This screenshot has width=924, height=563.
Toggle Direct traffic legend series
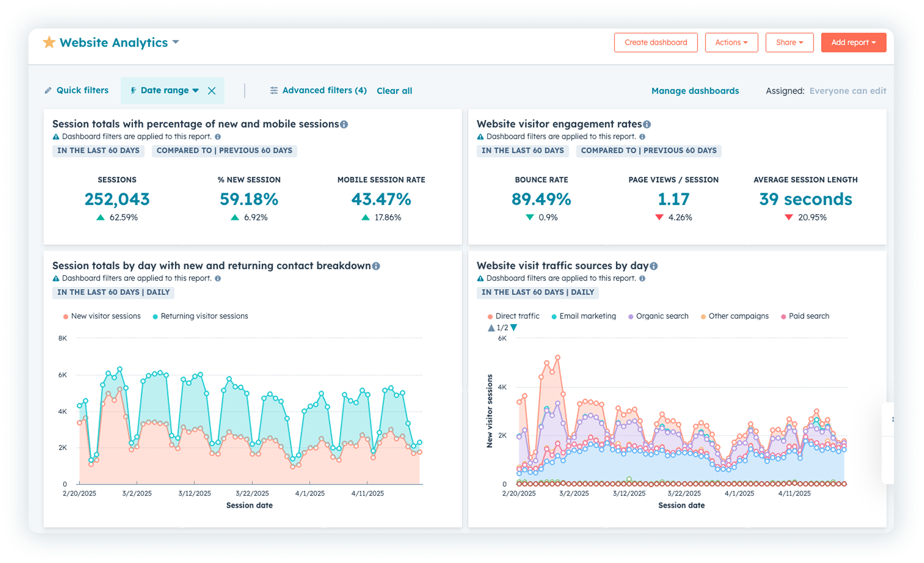513,316
